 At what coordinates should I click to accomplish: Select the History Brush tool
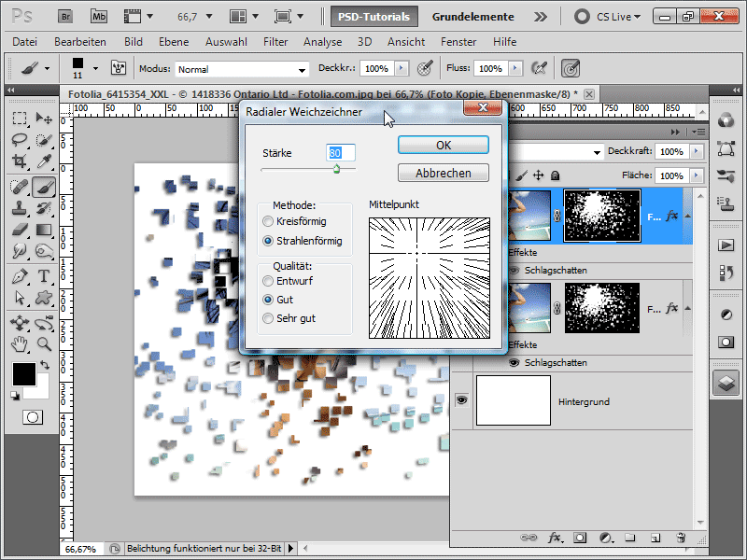click(44, 208)
